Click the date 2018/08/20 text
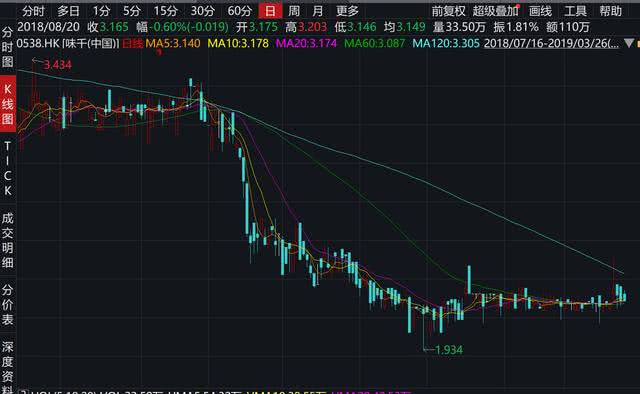Screen dimensions: 640x394 pyautogui.click(x=49, y=27)
